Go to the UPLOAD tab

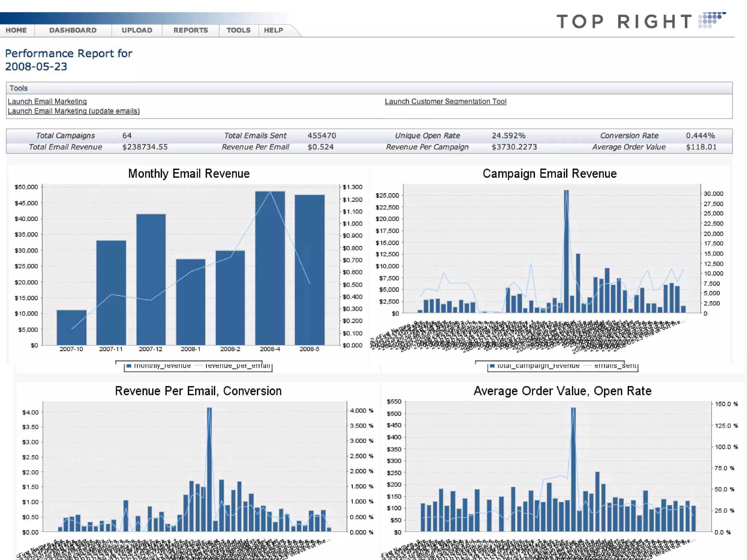pyautogui.click(x=137, y=30)
